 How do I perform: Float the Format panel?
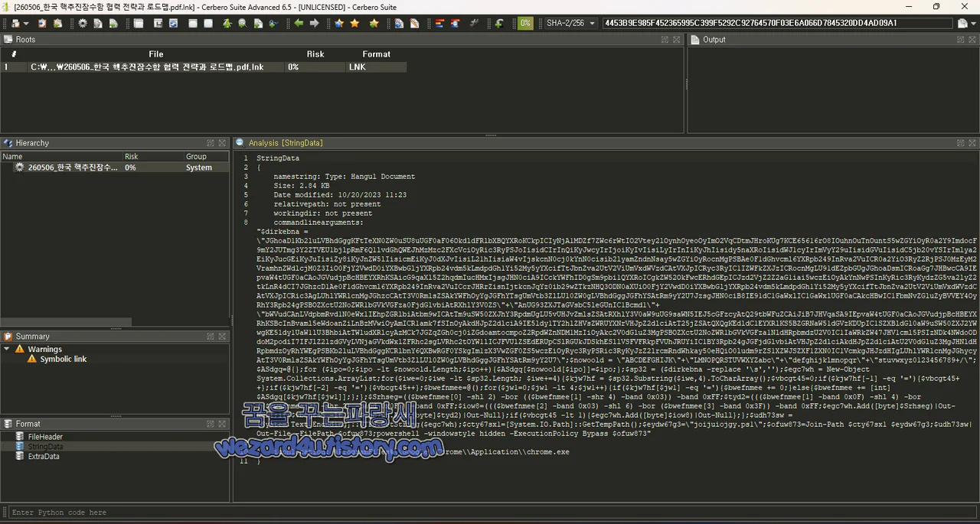tap(211, 423)
